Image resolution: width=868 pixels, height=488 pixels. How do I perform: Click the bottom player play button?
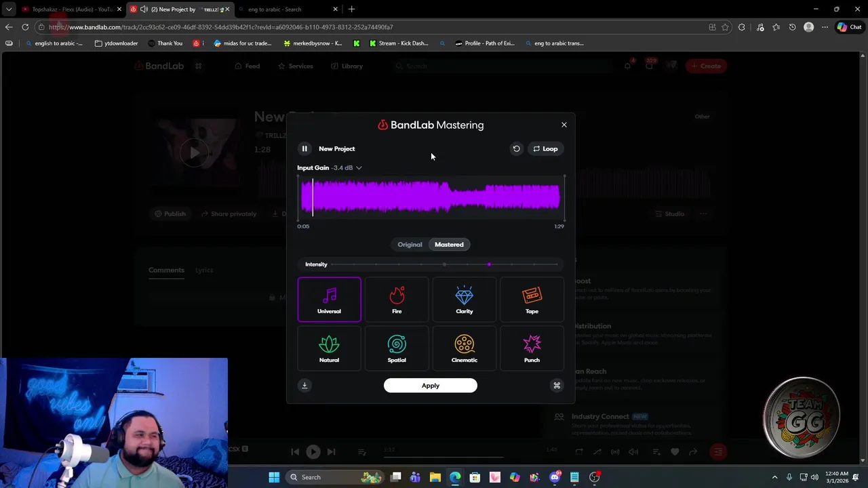pyautogui.click(x=313, y=452)
